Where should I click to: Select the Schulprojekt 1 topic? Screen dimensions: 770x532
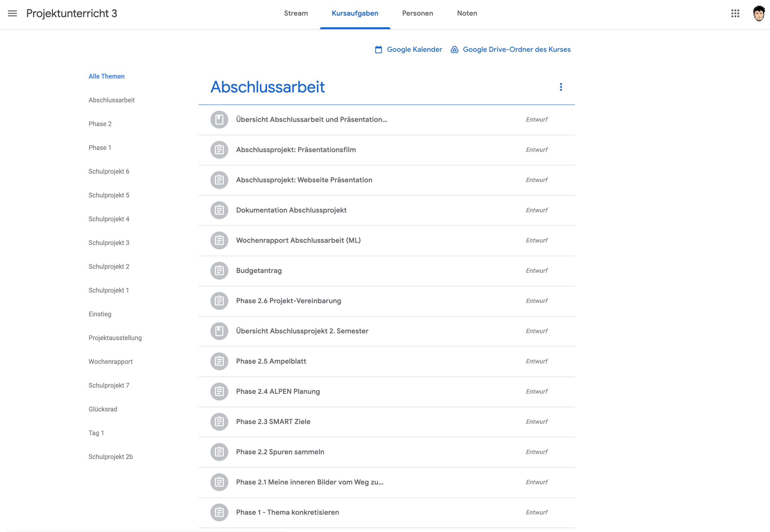pos(109,290)
